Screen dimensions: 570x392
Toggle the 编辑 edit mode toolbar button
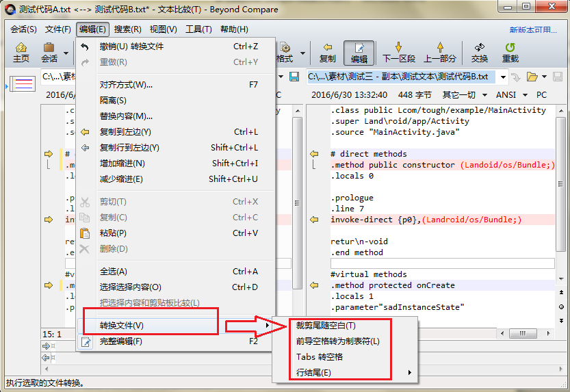(x=359, y=53)
